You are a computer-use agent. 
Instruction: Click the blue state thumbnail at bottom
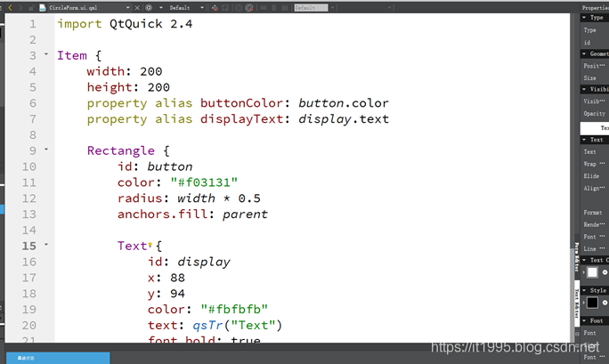pyautogui.click(x=58, y=358)
